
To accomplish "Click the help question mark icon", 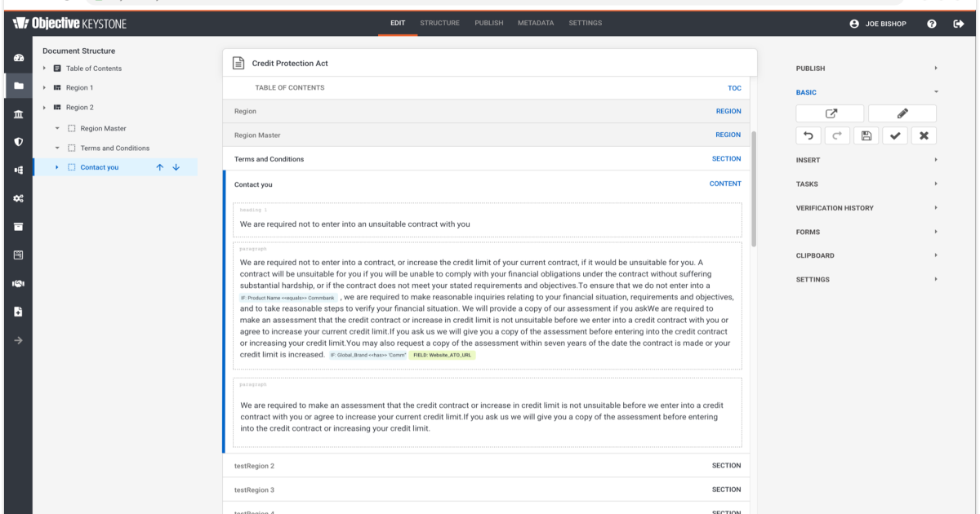I will tap(931, 24).
